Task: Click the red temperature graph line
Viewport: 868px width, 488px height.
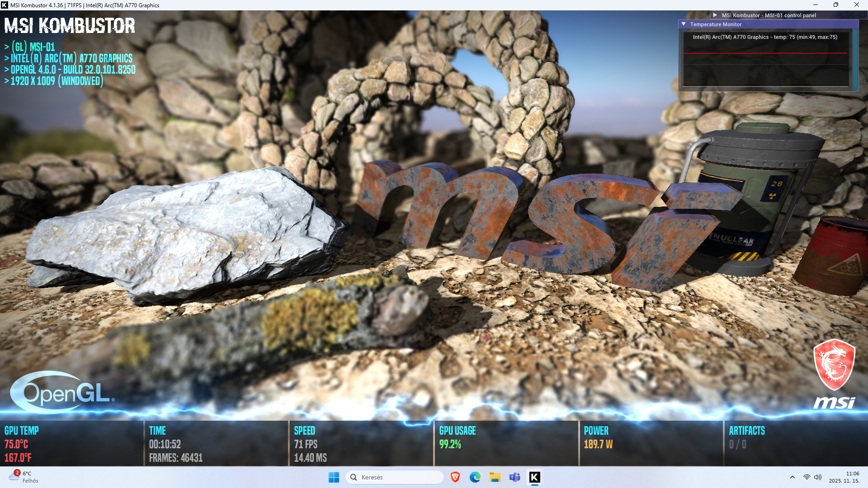Action: point(765,53)
